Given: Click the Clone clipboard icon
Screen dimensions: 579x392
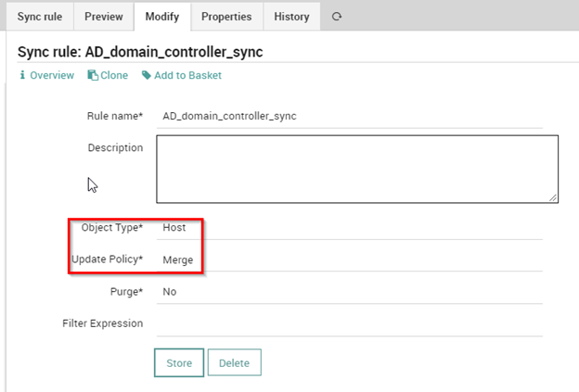Looking at the screenshot, I should (93, 75).
